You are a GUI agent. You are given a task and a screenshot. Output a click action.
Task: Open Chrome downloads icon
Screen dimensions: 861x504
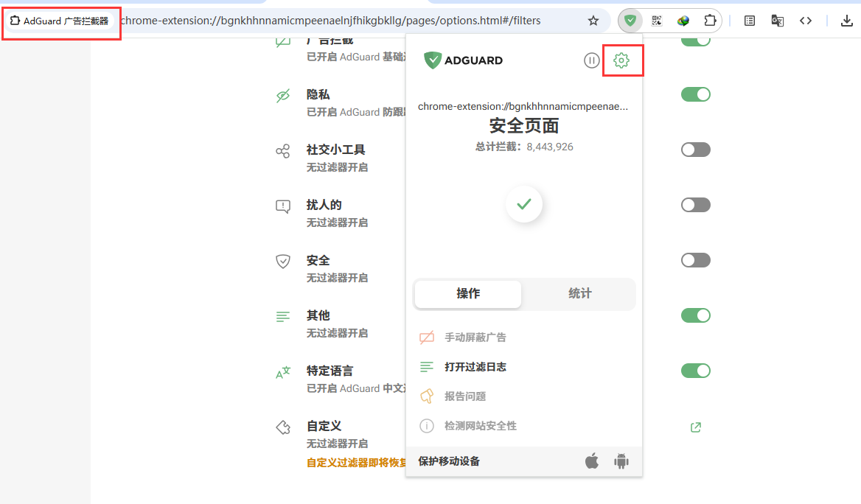[846, 21]
